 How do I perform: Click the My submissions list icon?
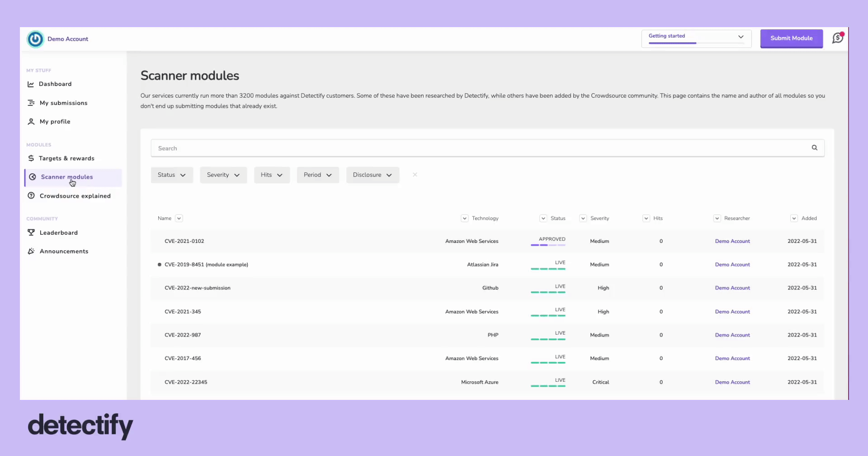pyautogui.click(x=31, y=103)
